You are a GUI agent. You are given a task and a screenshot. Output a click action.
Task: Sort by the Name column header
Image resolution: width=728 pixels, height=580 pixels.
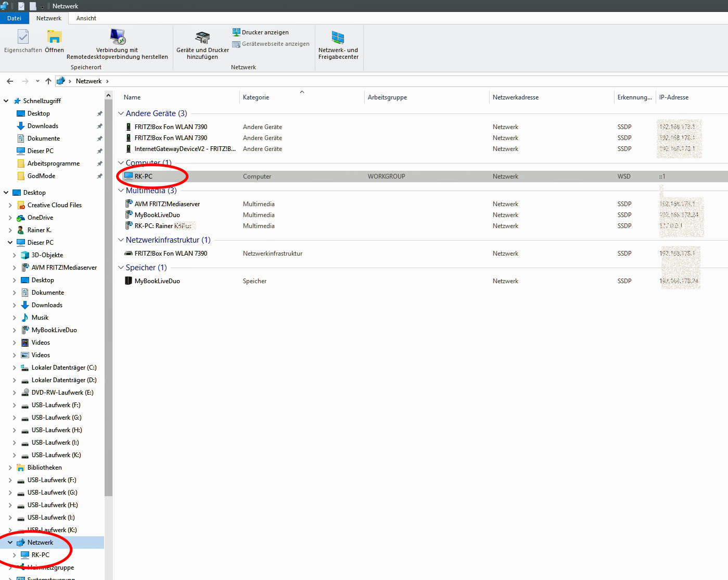coord(132,97)
